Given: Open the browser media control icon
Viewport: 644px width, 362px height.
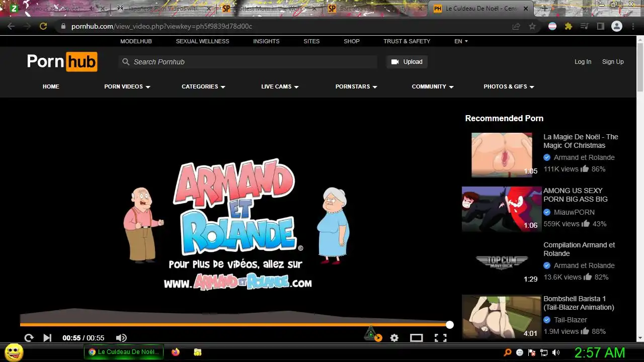Looking at the screenshot, I should (x=584, y=26).
